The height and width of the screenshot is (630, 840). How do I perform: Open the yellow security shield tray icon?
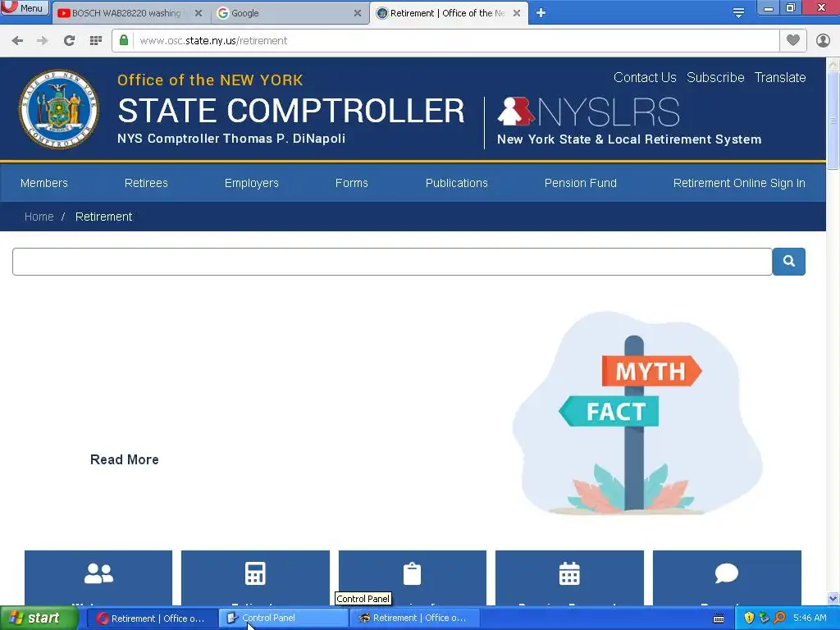[749, 619]
